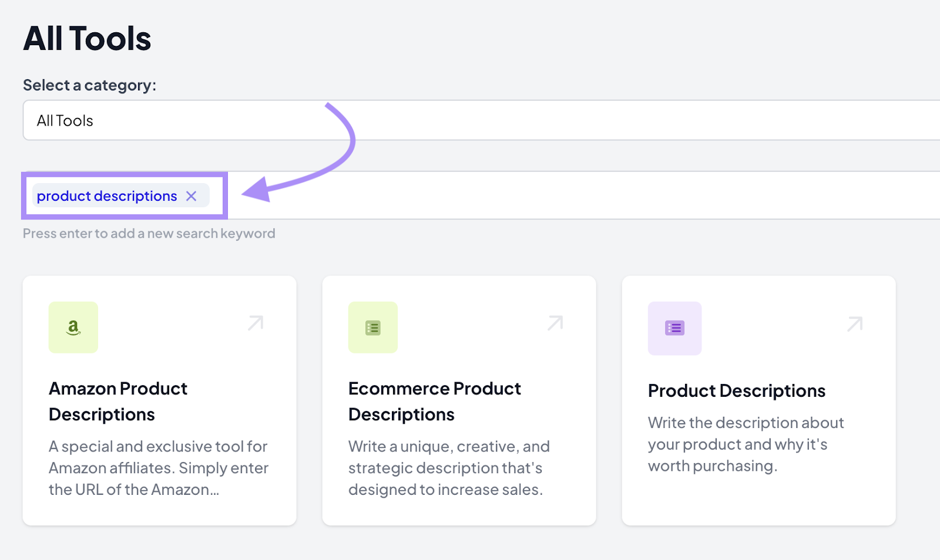Viewport: 940px width, 560px height.
Task: Click the Amazon Product Descriptions card icon area
Action: coord(73,327)
